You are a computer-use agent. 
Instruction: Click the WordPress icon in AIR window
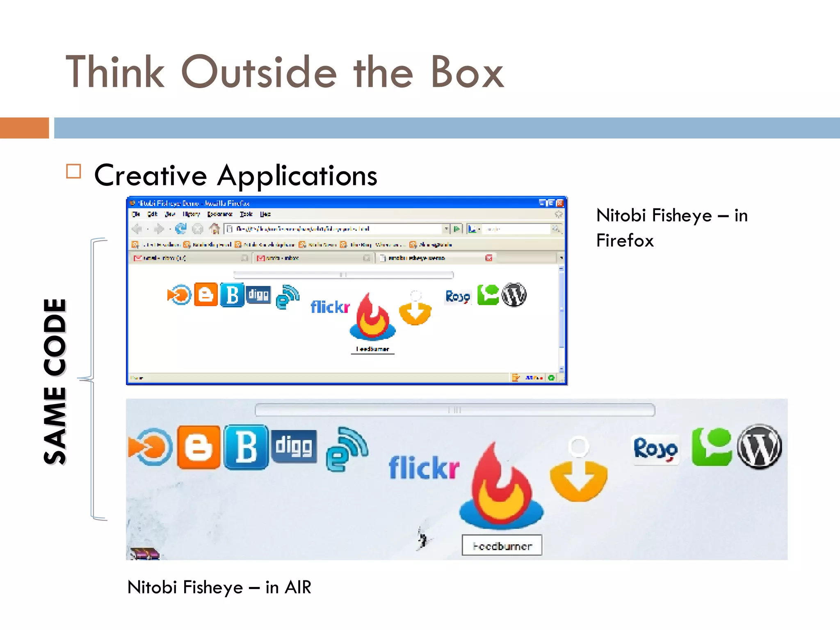(760, 447)
